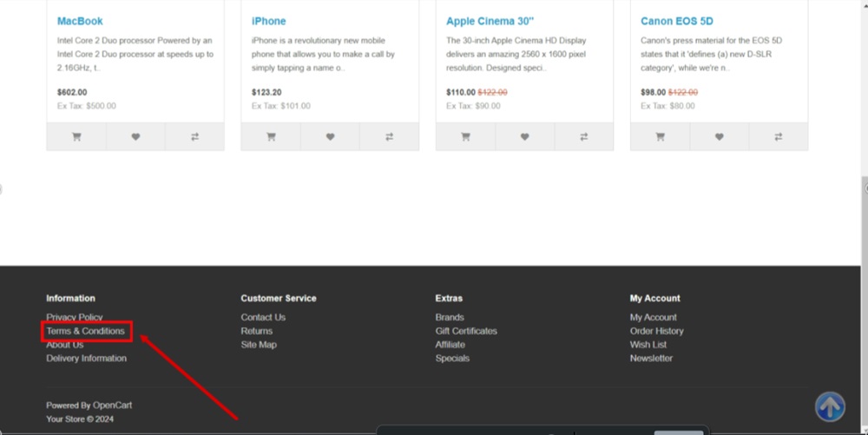This screenshot has width=868, height=435.
Task: Click the Ex Tax: $80.00 text
Action: (667, 106)
